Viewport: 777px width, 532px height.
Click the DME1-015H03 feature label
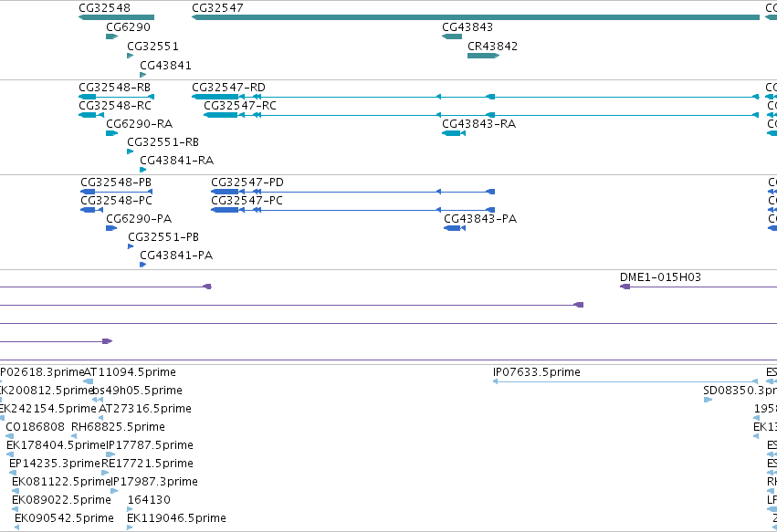tap(660, 277)
